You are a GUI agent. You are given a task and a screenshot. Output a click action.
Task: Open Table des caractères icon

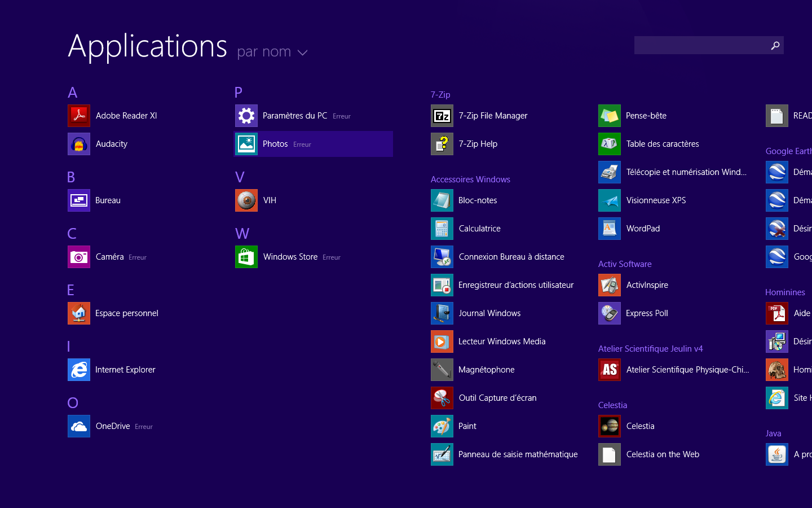point(610,144)
